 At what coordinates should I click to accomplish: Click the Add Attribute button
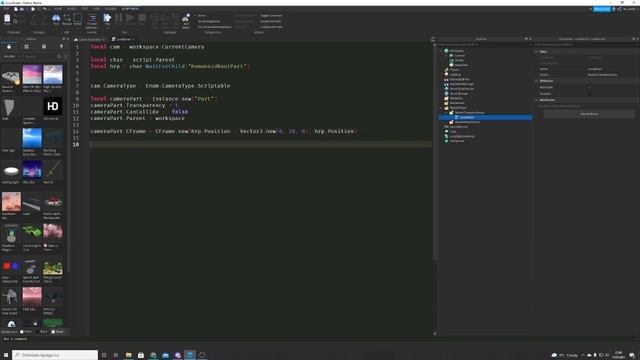tap(589, 114)
